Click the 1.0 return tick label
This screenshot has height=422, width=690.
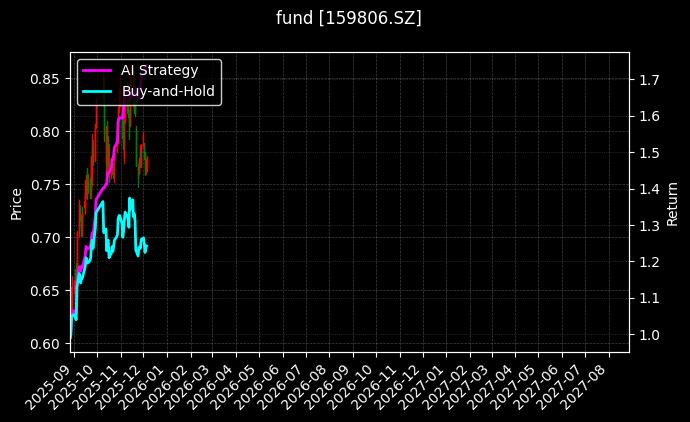pyautogui.click(x=650, y=335)
